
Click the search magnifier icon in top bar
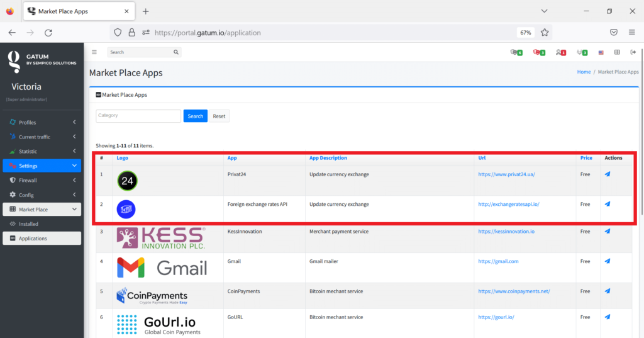[x=176, y=52]
